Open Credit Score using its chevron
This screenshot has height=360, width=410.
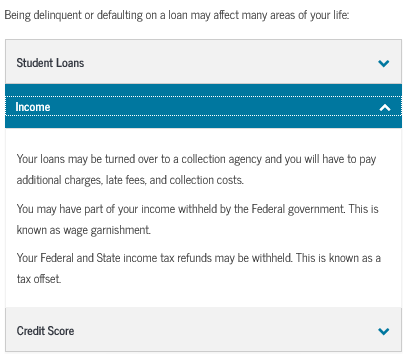(384, 331)
